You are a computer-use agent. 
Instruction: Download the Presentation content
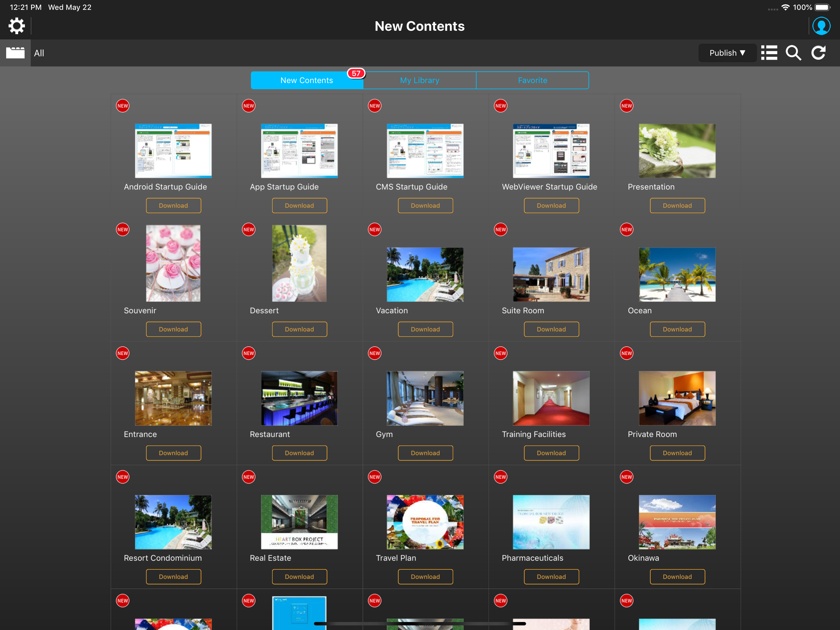677,205
